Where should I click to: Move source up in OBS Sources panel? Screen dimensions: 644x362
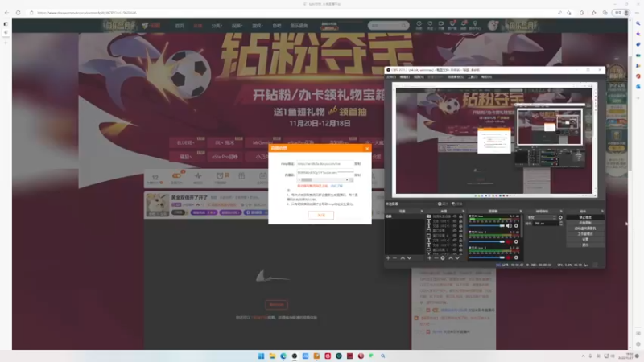click(451, 258)
